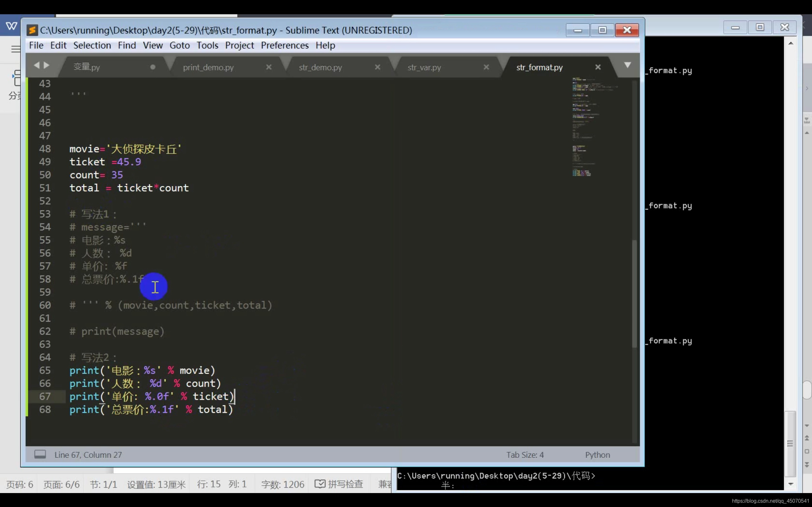The width and height of the screenshot is (812, 507).
Task: Open the Preferences menu
Action: point(285,45)
